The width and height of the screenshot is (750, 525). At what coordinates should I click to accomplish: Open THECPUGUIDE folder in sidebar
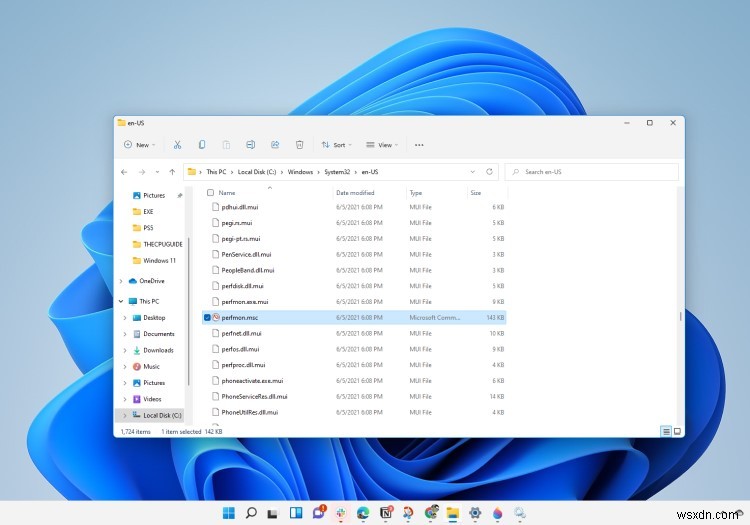coord(157,244)
